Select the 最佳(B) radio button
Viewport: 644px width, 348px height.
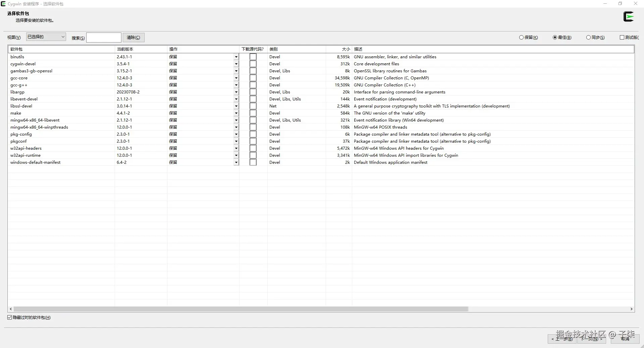coord(562,38)
